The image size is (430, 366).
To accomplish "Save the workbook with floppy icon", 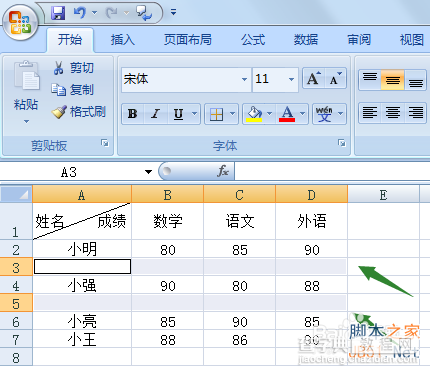I will [58, 13].
